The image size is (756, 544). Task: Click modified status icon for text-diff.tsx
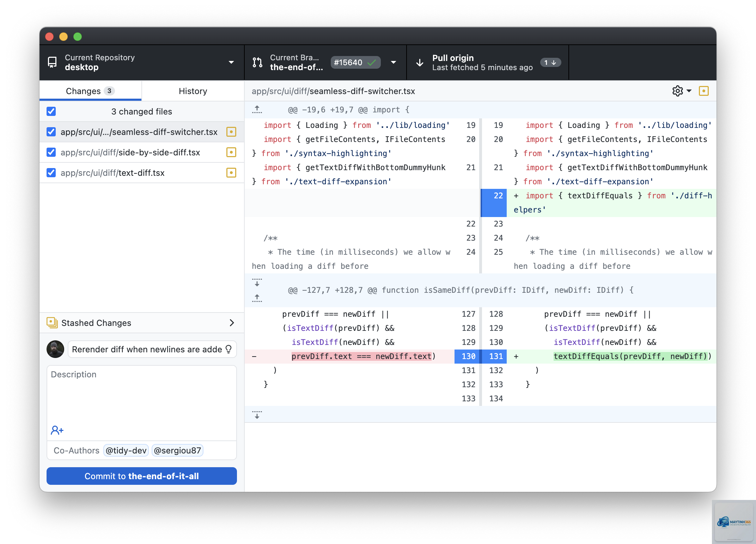[x=231, y=173]
